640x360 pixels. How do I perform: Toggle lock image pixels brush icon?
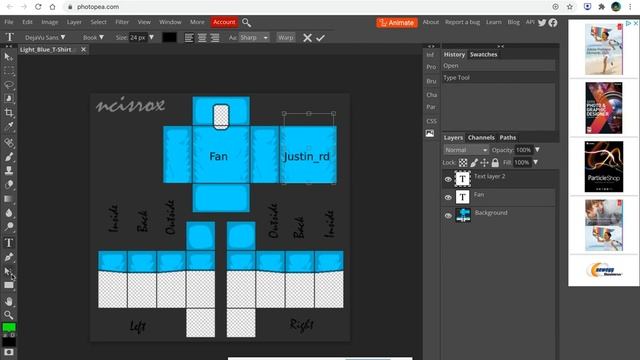(473, 163)
